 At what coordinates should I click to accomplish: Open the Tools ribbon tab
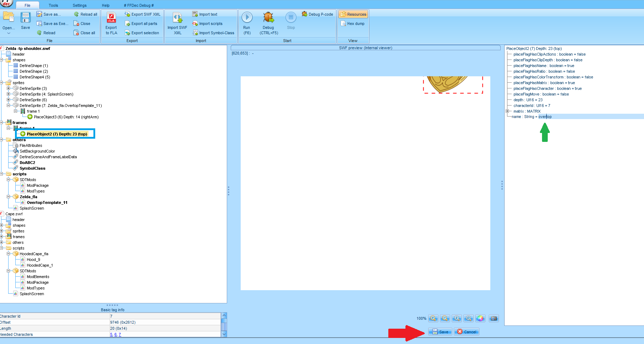(53, 5)
